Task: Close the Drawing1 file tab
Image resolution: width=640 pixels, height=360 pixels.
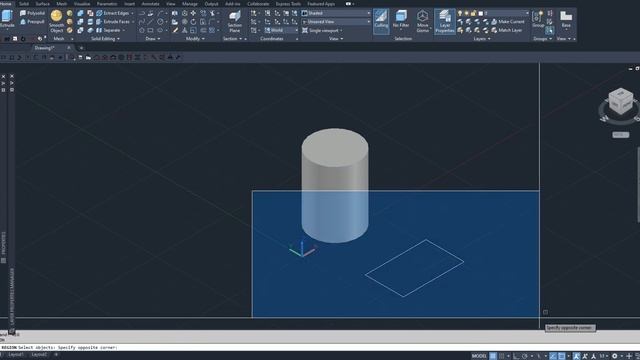Action: pyautogui.click(x=69, y=48)
